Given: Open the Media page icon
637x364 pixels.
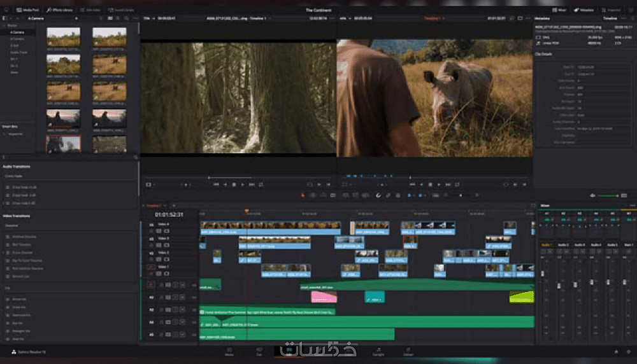Looking at the screenshot, I should tap(229, 351).
